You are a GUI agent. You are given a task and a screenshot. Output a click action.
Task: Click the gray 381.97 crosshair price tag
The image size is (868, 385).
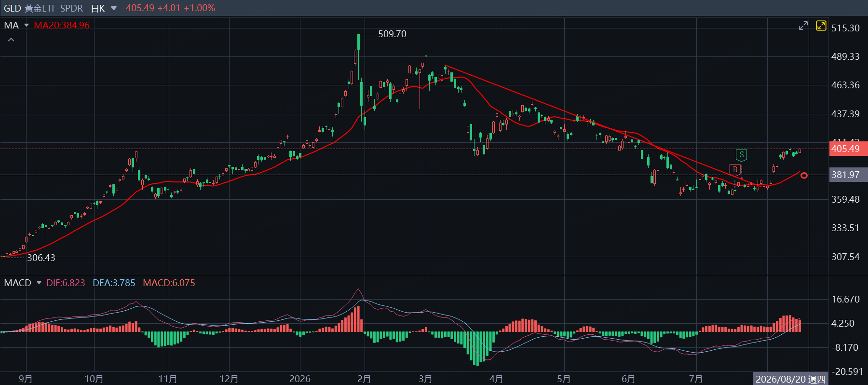848,175
